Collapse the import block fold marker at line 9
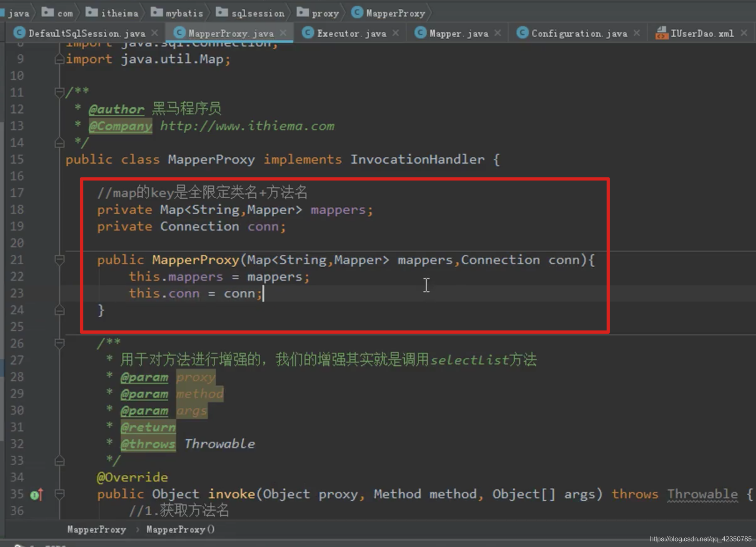The image size is (756, 547). tap(59, 59)
